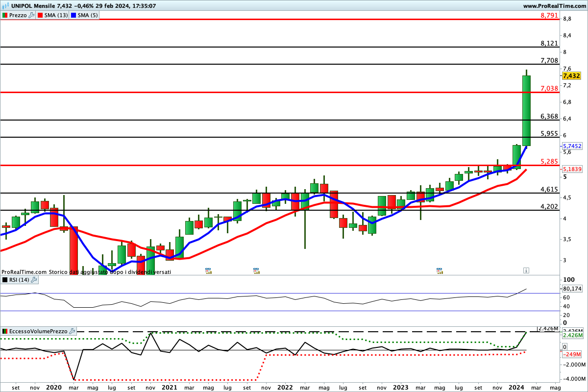Click the SMA (5) value tag 5,7452
Image resolution: width=588 pixels, height=392 pixels.
click(x=572, y=146)
